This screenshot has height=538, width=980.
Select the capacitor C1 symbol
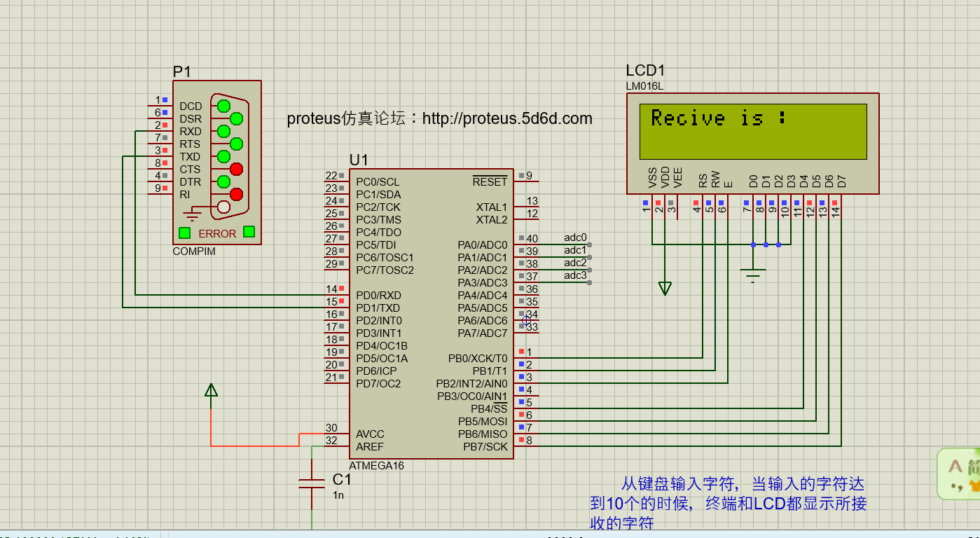coord(312,482)
